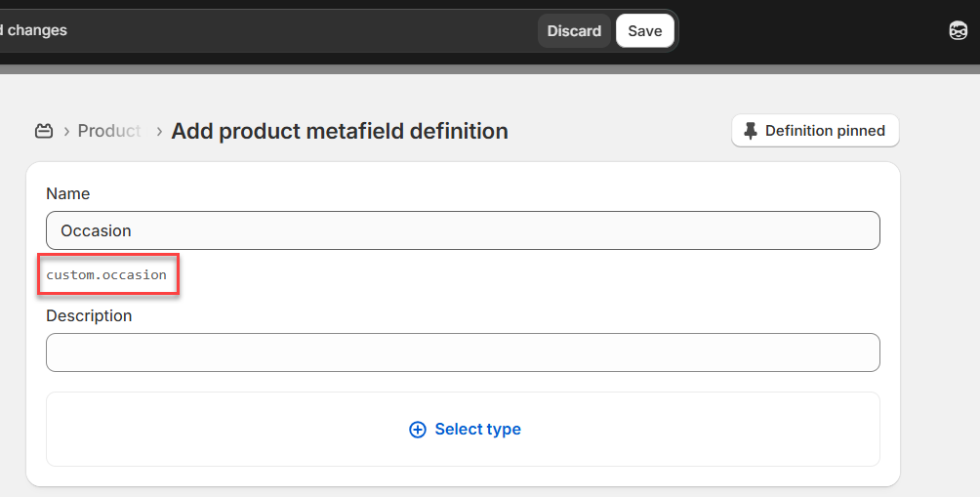Click the metafields breadcrumb home icon
The height and width of the screenshot is (497, 980).
pos(43,131)
